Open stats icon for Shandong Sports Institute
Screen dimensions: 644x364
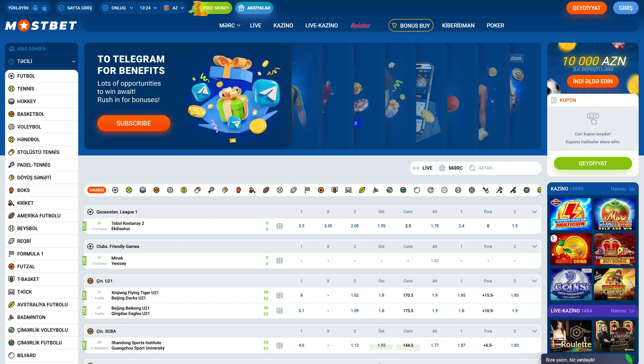(x=280, y=345)
